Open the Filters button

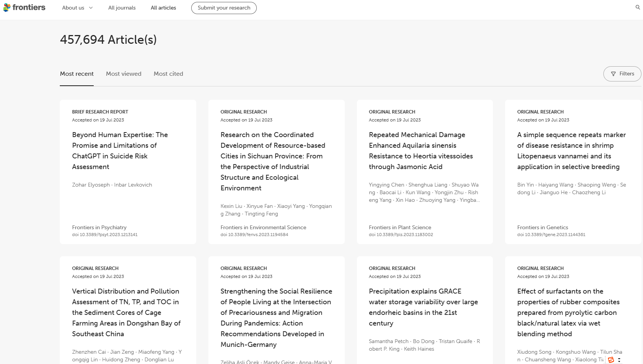[x=622, y=74]
